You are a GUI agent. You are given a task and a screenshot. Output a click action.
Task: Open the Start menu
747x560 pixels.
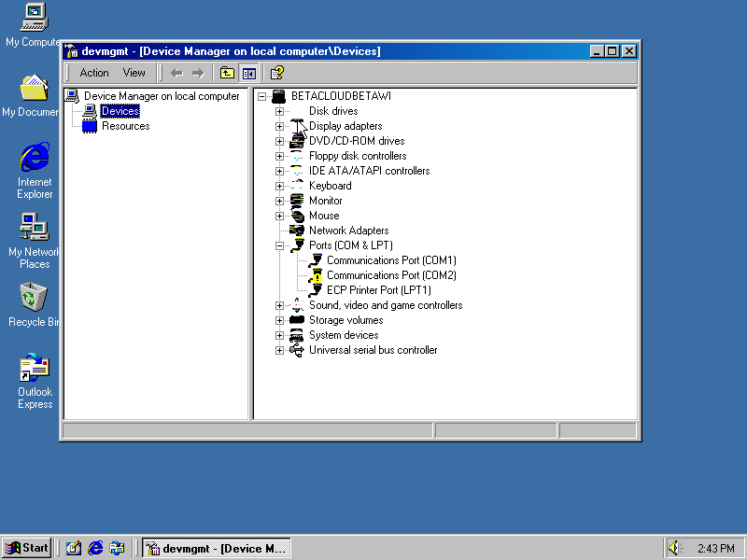pyautogui.click(x=27, y=548)
